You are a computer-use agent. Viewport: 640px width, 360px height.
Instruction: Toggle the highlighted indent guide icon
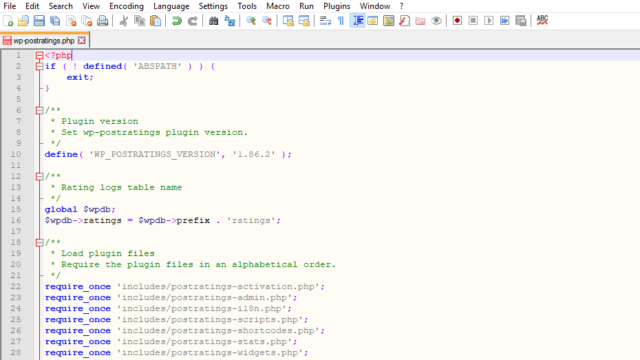point(358,21)
